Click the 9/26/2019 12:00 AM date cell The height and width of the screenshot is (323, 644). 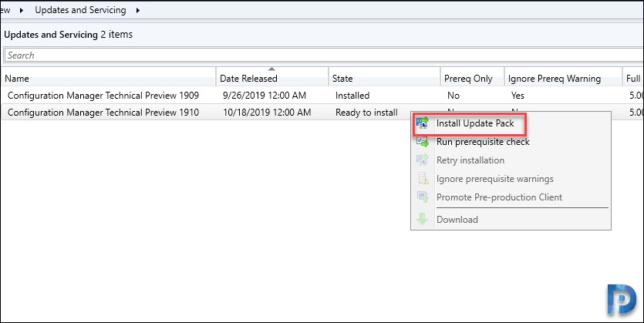pyautogui.click(x=264, y=96)
